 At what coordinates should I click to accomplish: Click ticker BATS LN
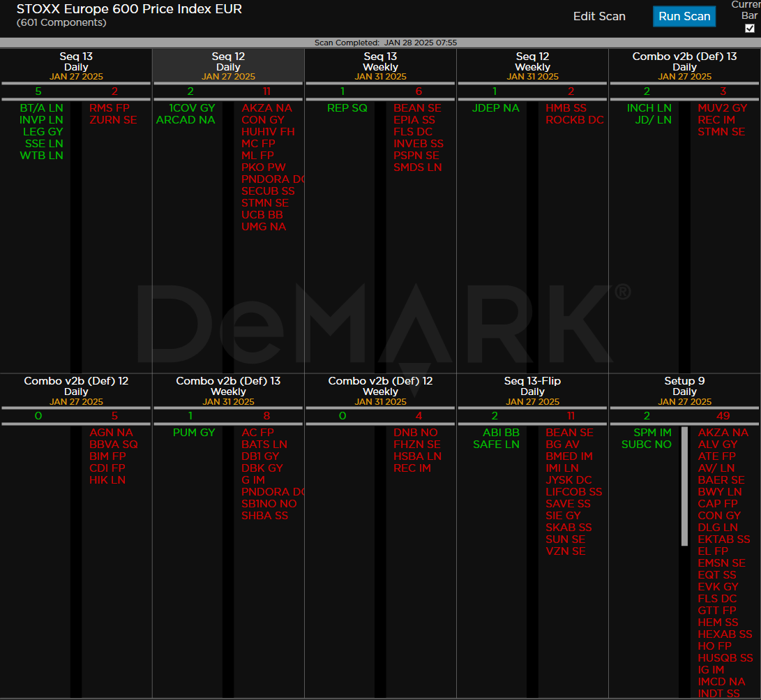click(264, 445)
